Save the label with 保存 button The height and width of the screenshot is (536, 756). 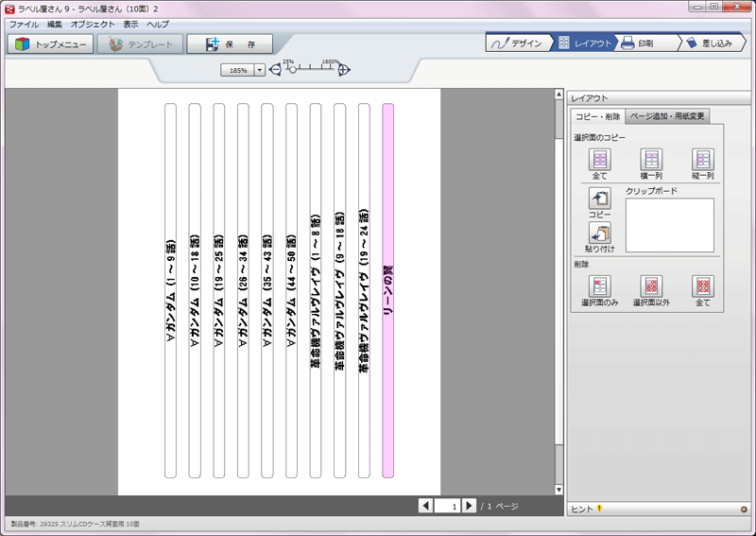pos(230,44)
